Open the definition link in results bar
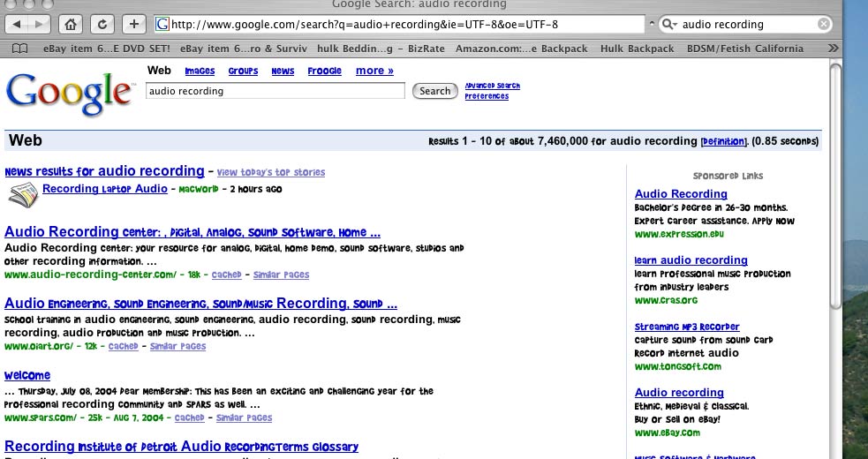The height and width of the screenshot is (459, 868). (x=724, y=142)
